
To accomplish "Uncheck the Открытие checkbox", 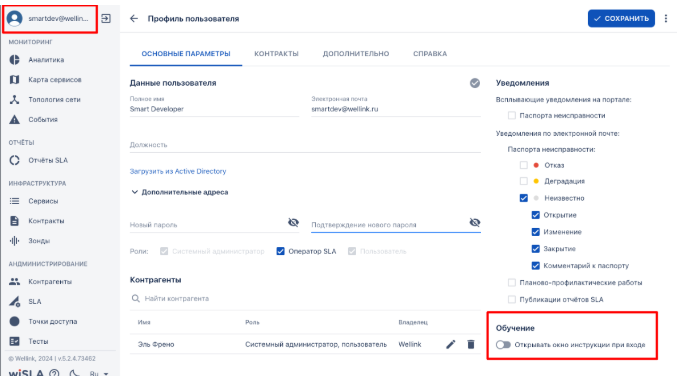I will point(535,215).
